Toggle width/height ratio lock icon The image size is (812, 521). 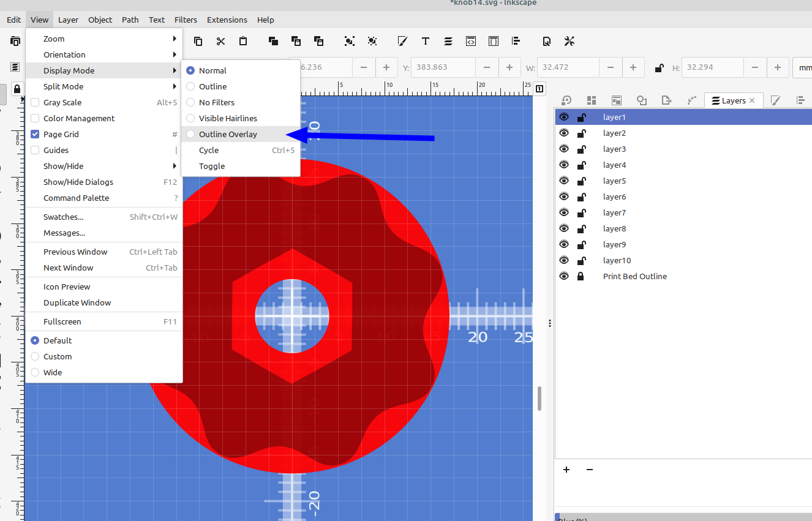click(659, 68)
